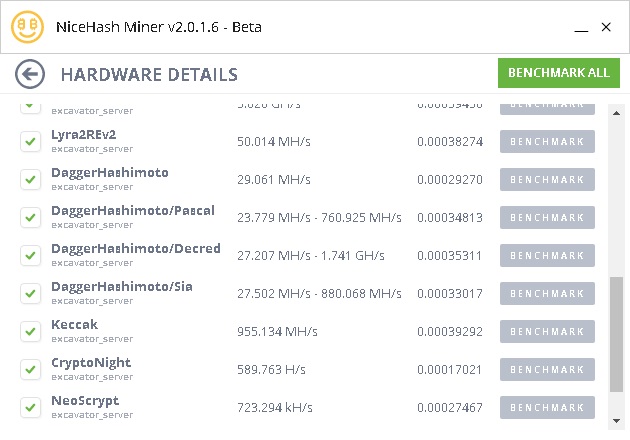Viewport: 630px width, 440px height.
Task: Click the DaggerHashimoto/Pascal name
Action: 133,211
